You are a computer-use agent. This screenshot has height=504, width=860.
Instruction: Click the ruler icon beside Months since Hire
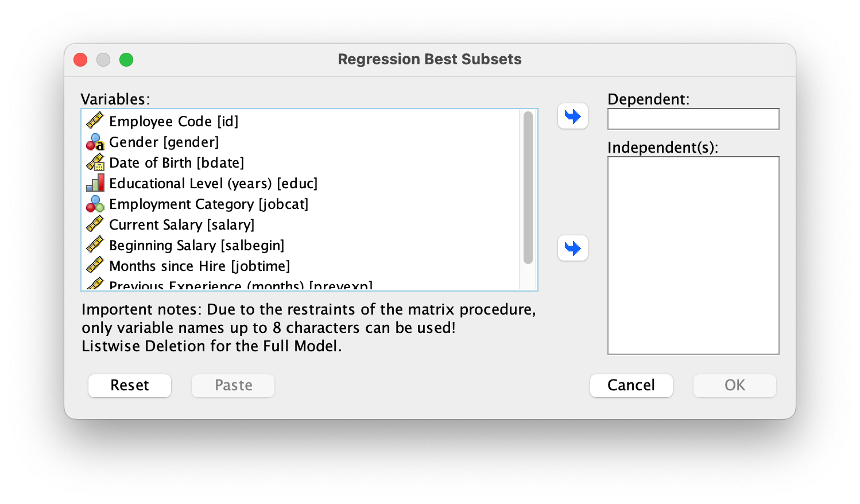[x=95, y=266]
